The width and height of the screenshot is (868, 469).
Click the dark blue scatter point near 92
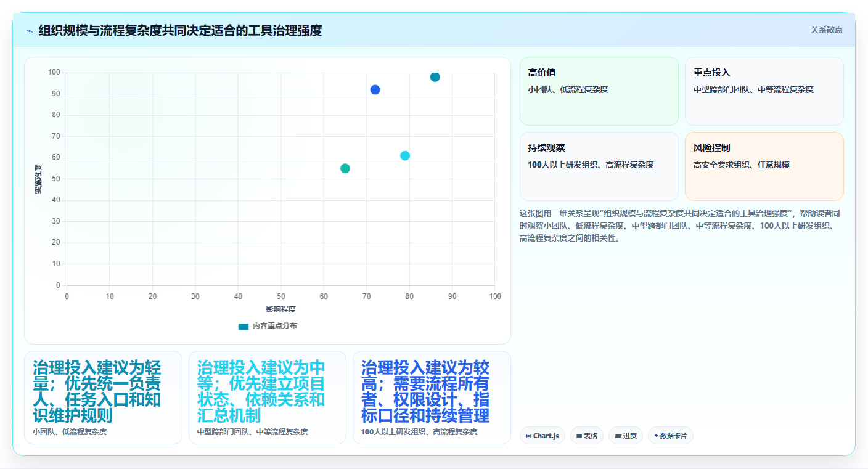375,90
